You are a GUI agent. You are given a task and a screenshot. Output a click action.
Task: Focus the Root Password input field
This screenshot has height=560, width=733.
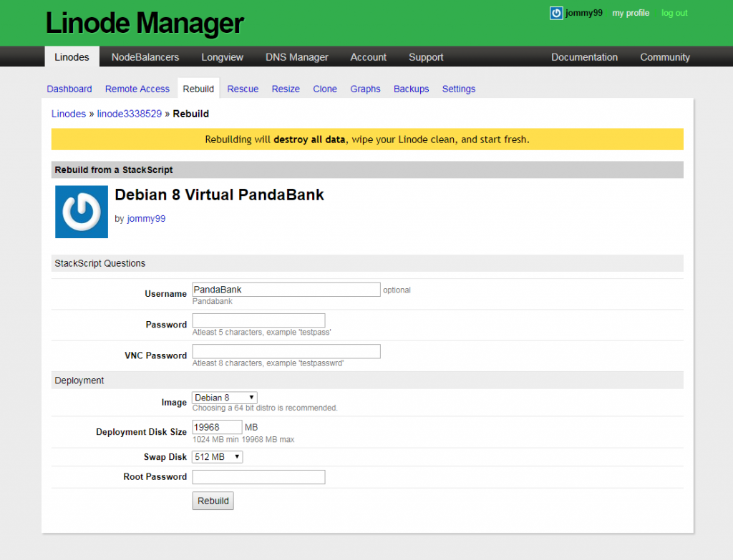[258, 477]
